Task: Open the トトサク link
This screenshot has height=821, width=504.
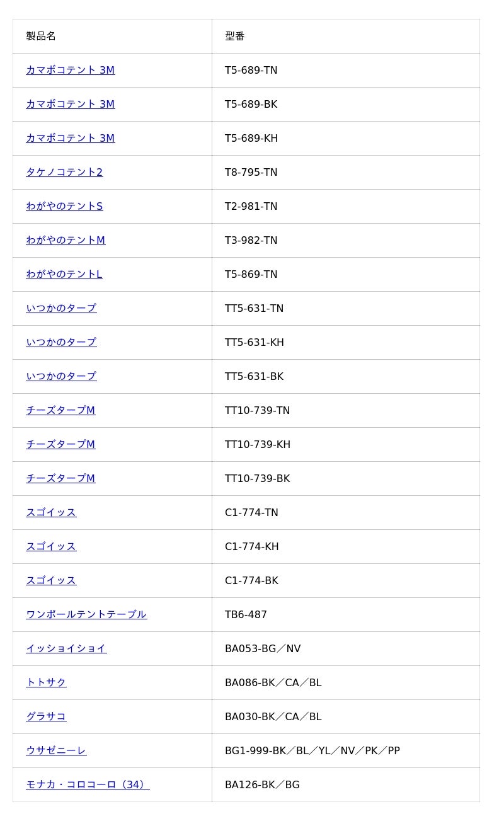Action: pyautogui.click(x=46, y=682)
